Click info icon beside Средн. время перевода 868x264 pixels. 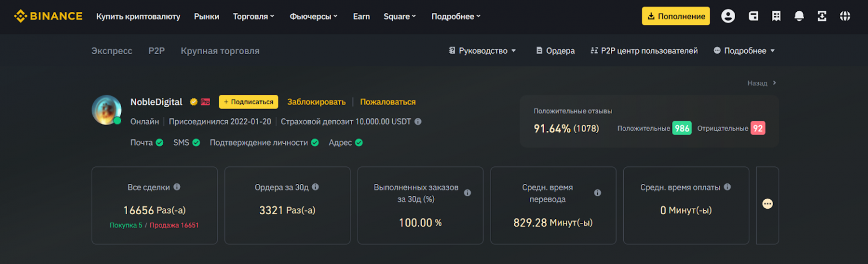pyautogui.click(x=597, y=193)
